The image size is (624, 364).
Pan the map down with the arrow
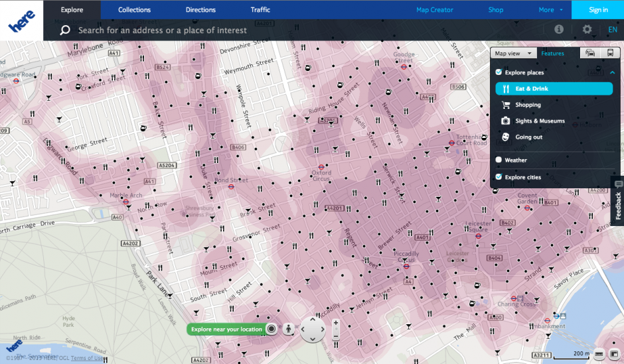pos(313,339)
